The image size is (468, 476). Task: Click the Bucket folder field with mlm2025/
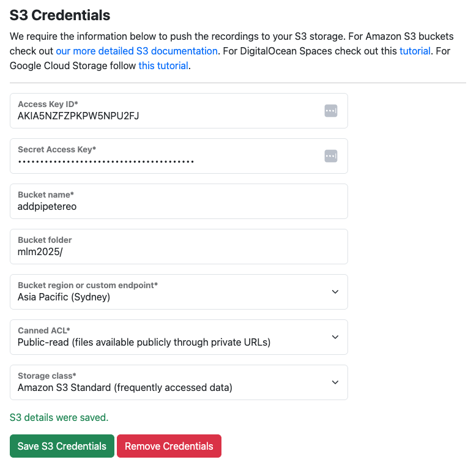(x=177, y=251)
